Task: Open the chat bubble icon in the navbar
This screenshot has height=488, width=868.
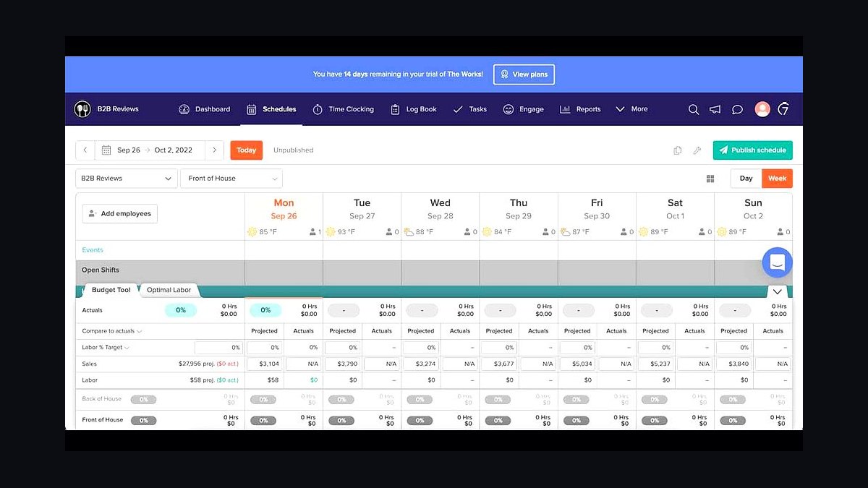Action: coord(737,109)
